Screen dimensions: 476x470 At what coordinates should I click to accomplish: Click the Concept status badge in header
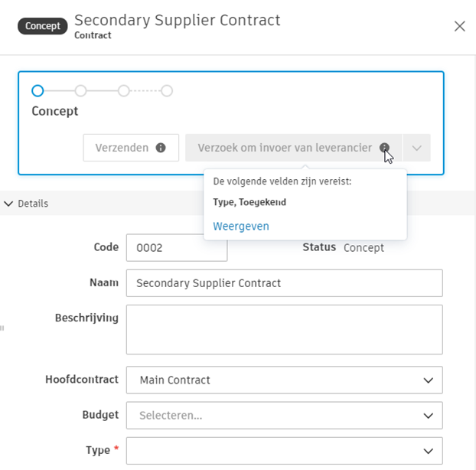(42, 26)
